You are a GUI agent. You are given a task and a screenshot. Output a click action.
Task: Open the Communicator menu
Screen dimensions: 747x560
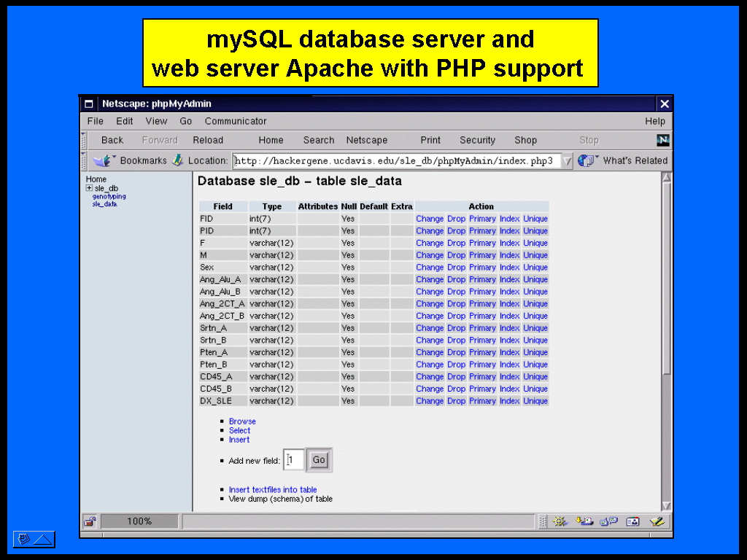pos(236,121)
